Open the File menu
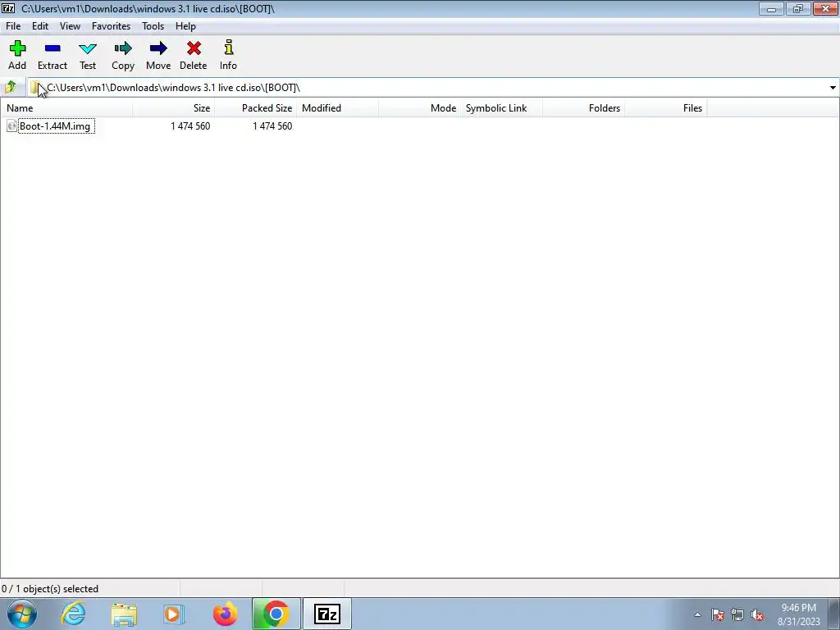The image size is (840, 630). [13, 26]
